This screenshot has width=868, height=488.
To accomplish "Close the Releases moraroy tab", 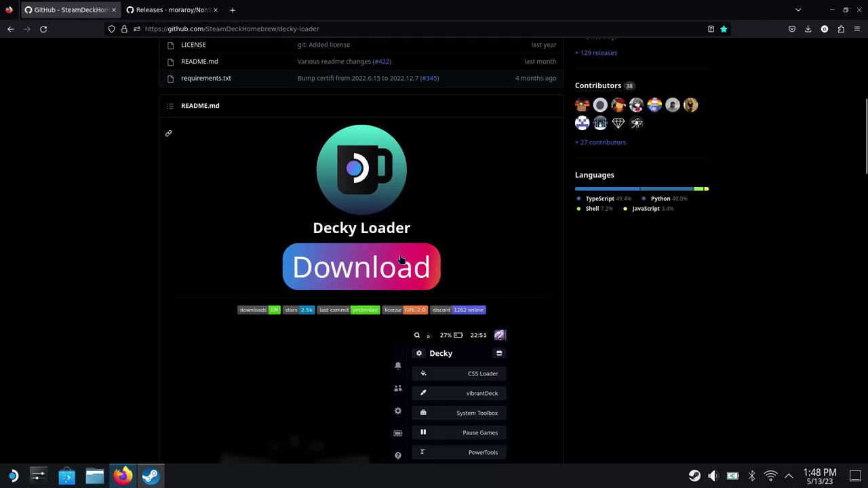I will 216,10.
